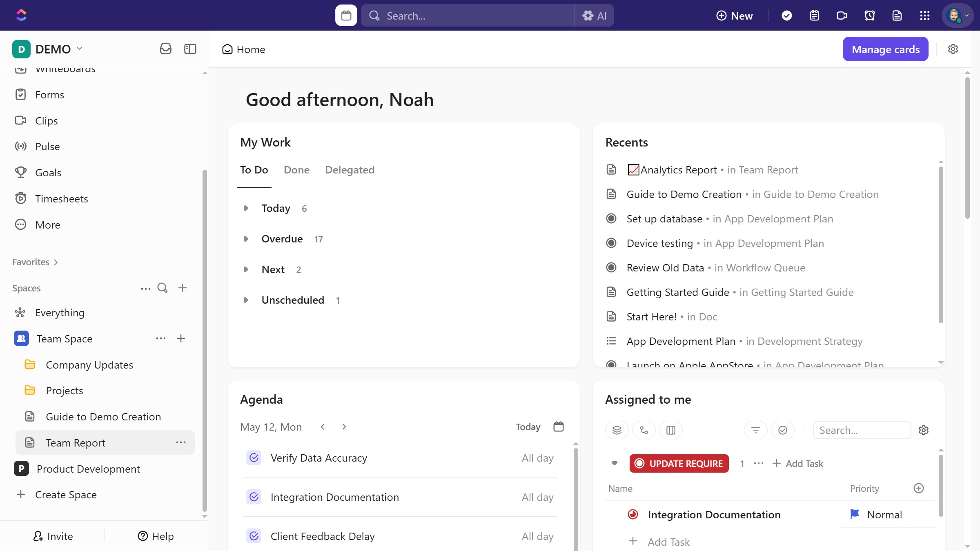This screenshot has width=980, height=551.
Task: Open Product Development space
Action: click(88, 469)
